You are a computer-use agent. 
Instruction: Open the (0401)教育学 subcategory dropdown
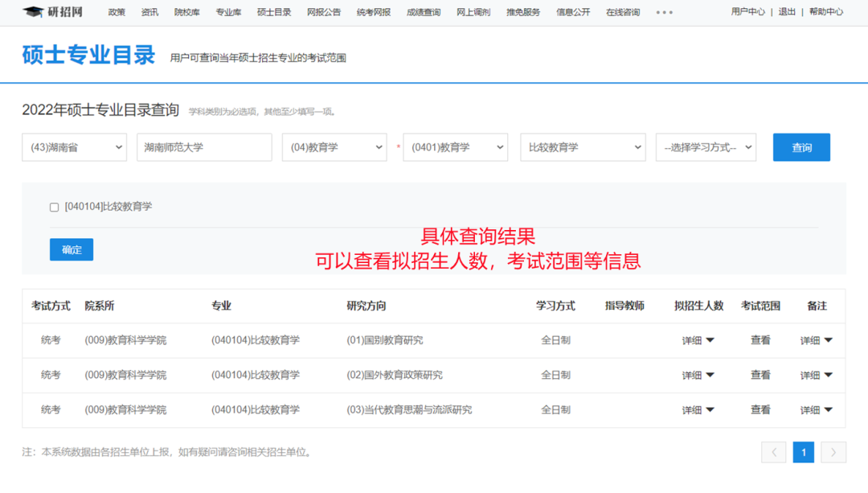click(x=455, y=147)
